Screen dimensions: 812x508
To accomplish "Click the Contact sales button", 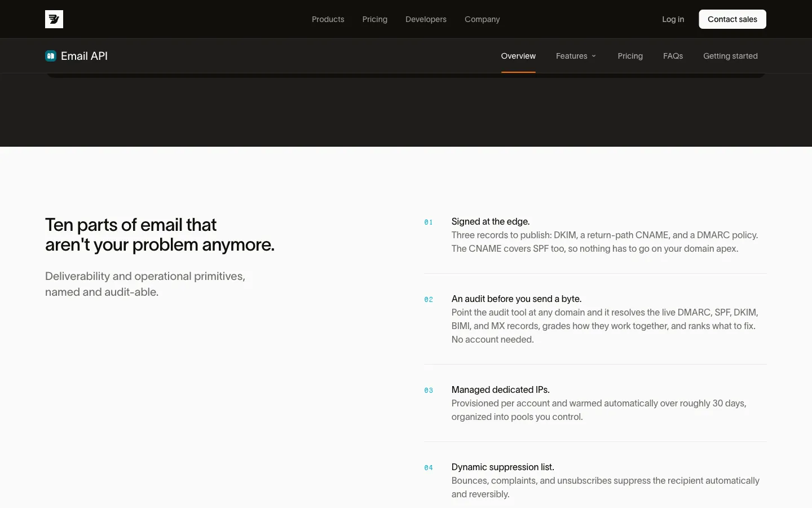I will (x=732, y=19).
